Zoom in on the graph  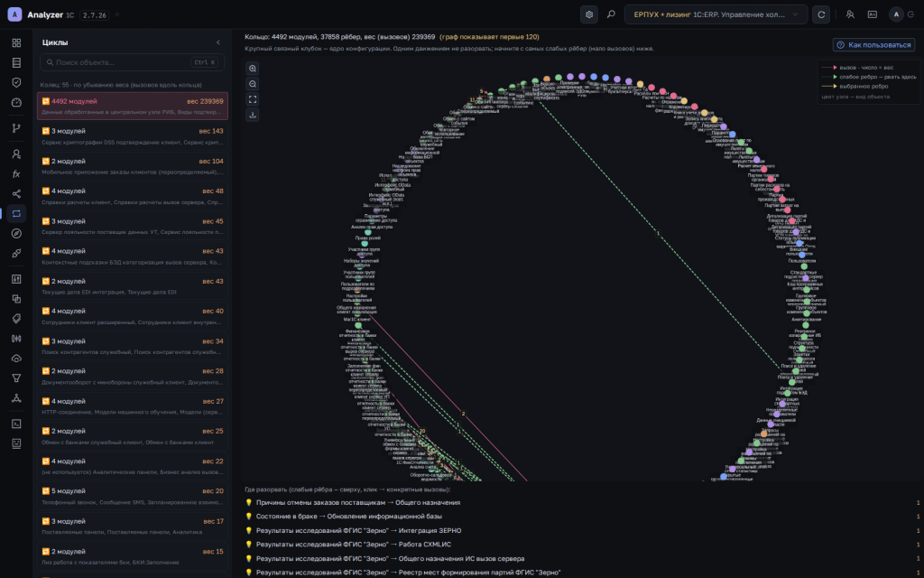tap(253, 69)
